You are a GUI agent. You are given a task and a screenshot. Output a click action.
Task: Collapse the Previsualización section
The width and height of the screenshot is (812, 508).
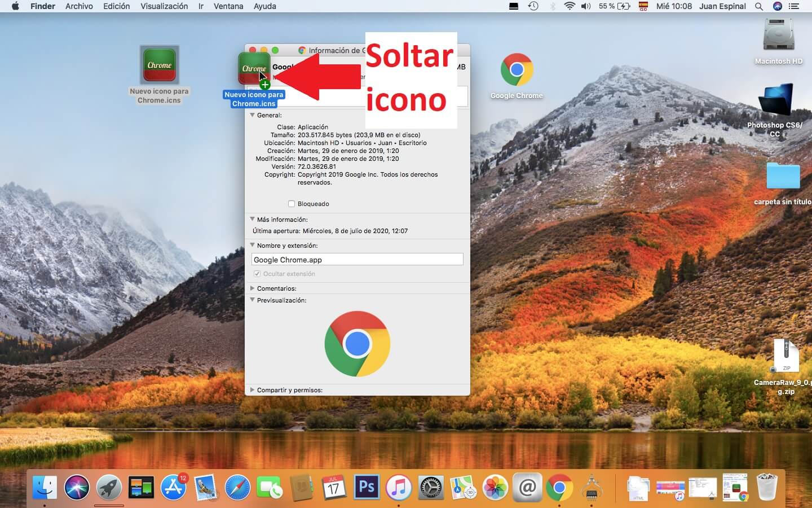[x=253, y=300]
